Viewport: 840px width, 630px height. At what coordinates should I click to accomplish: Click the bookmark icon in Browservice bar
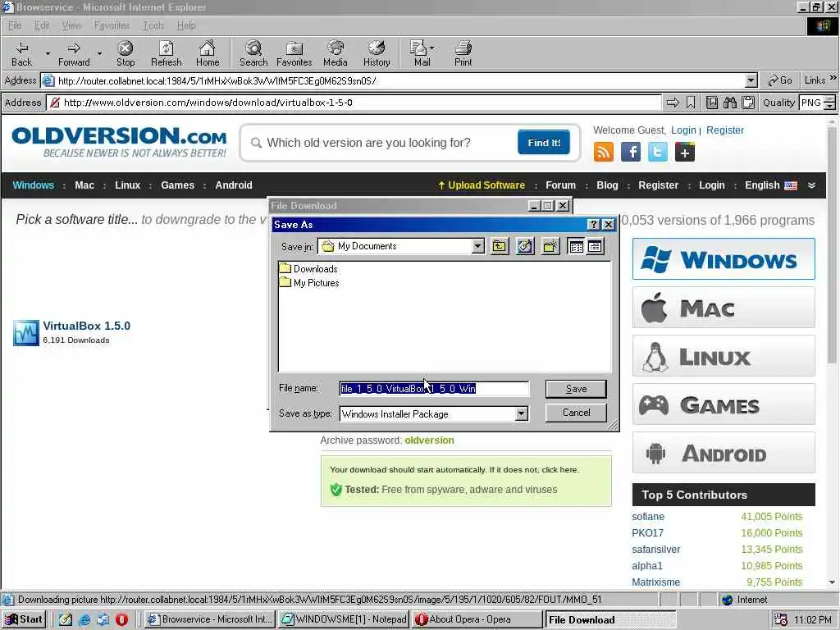(691, 103)
